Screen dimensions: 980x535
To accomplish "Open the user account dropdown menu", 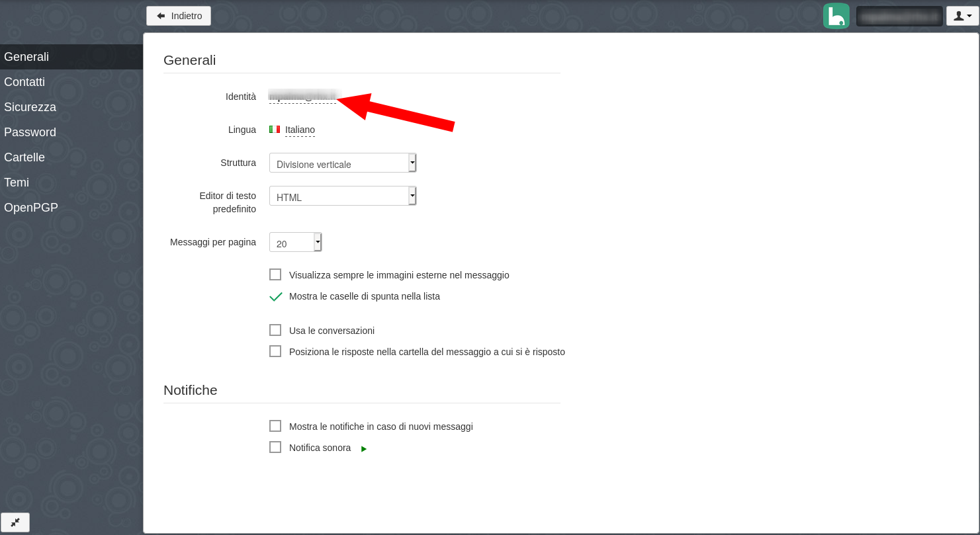I will pos(963,16).
